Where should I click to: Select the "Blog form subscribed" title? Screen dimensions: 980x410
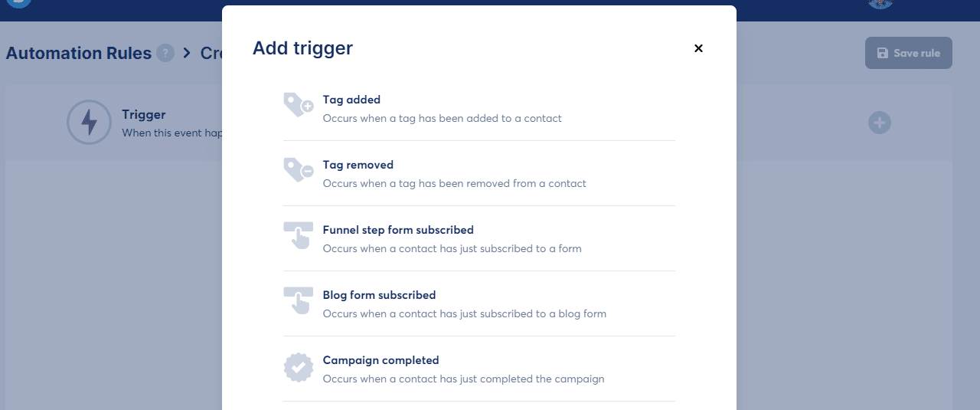(x=379, y=295)
